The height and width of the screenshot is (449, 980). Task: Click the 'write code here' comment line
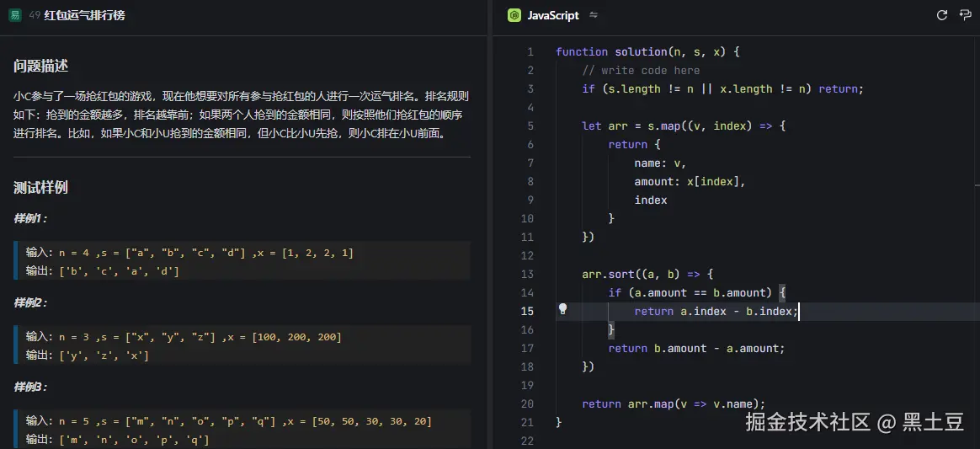tap(641, 70)
